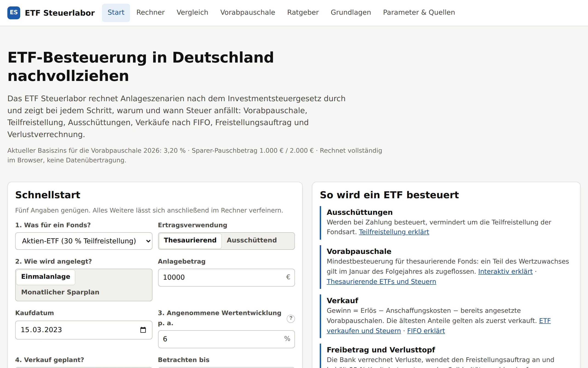Click the Ausschüttungen section heading
This screenshot has width=588, height=368.
[x=360, y=212]
